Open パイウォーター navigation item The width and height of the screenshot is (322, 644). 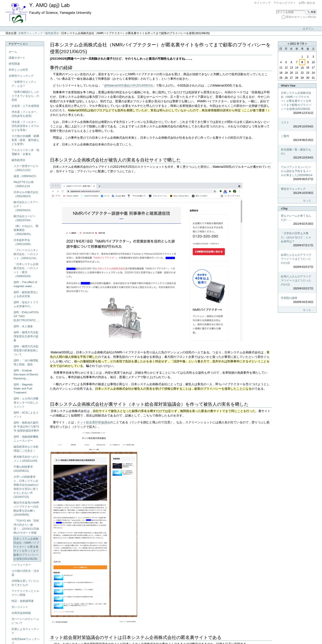tap(21, 565)
